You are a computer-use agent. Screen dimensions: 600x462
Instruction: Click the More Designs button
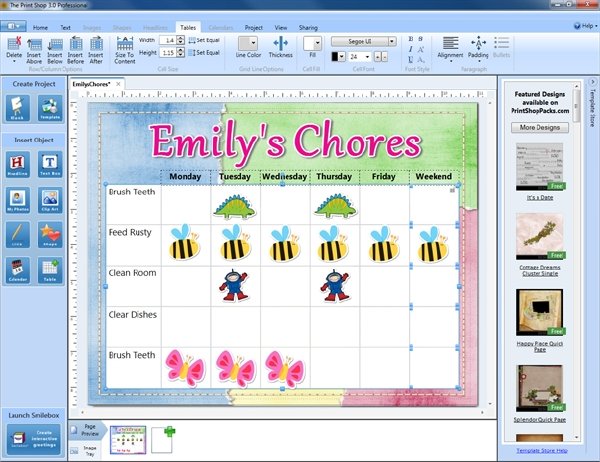[x=540, y=127]
